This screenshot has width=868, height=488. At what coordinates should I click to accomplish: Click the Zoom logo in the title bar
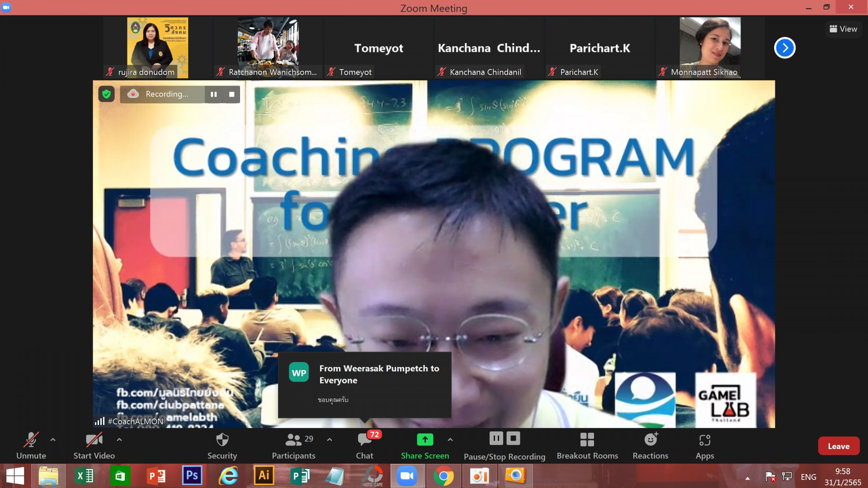coord(6,7)
